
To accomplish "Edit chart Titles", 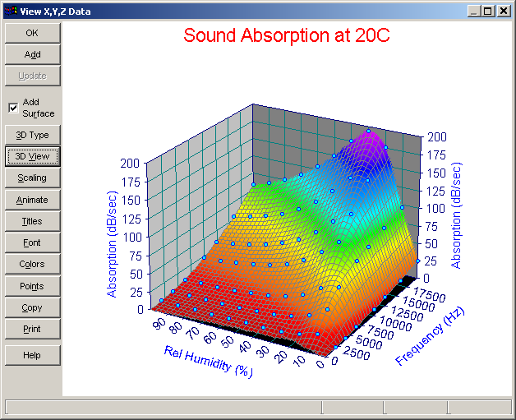I will point(33,221).
